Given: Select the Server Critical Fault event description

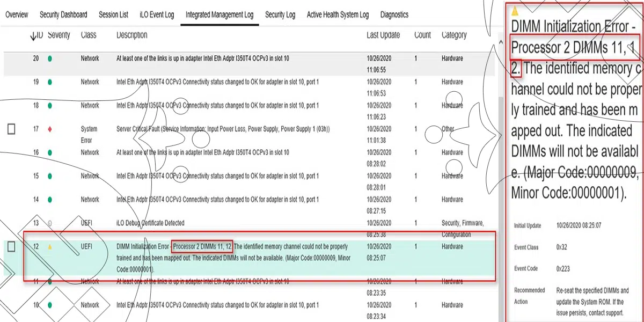Looking at the screenshot, I should (223, 129).
